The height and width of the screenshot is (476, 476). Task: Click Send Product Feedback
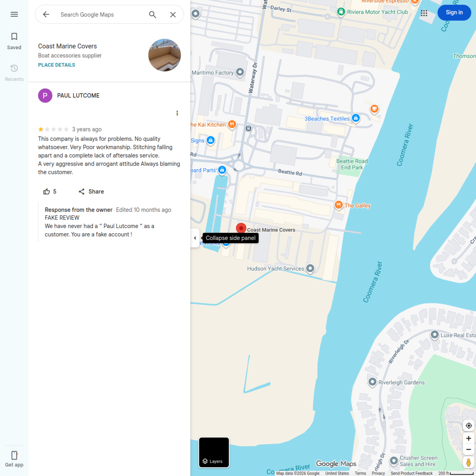(x=412, y=473)
